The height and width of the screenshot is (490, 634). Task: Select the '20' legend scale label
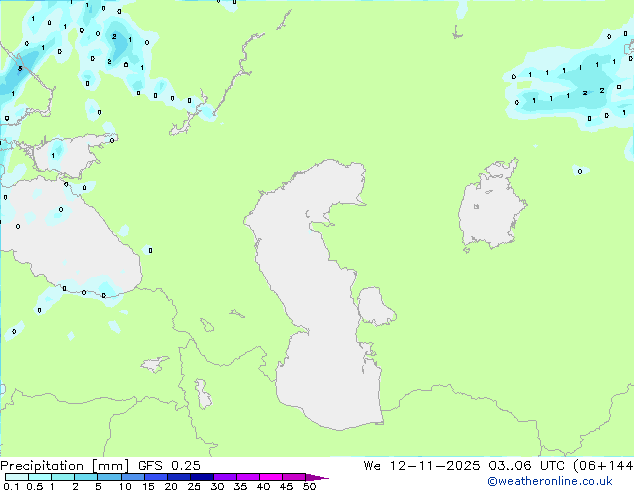(x=171, y=486)
